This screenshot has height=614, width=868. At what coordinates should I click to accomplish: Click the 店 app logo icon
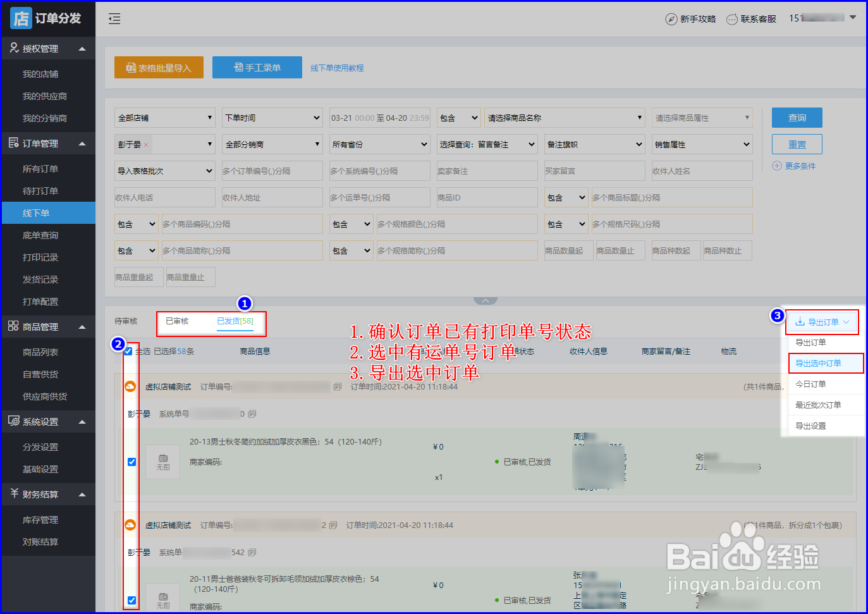click(x=21, y=18)
